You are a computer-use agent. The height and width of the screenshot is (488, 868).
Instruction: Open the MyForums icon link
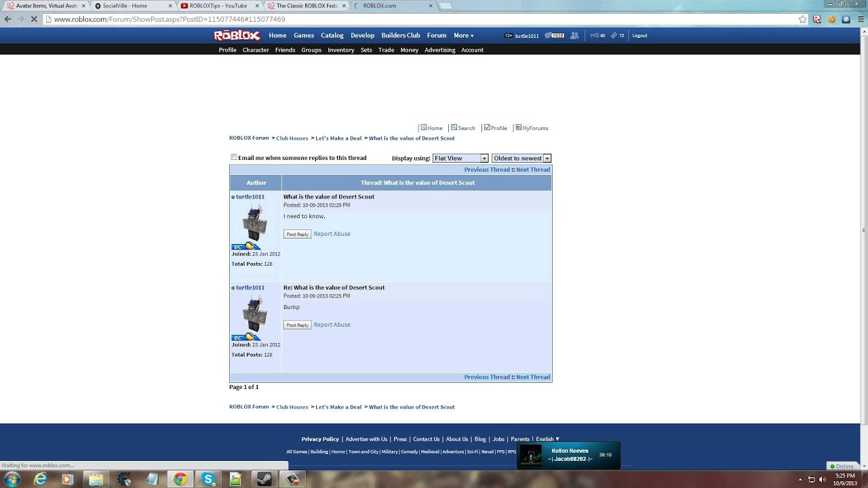[x=532, y=127]
